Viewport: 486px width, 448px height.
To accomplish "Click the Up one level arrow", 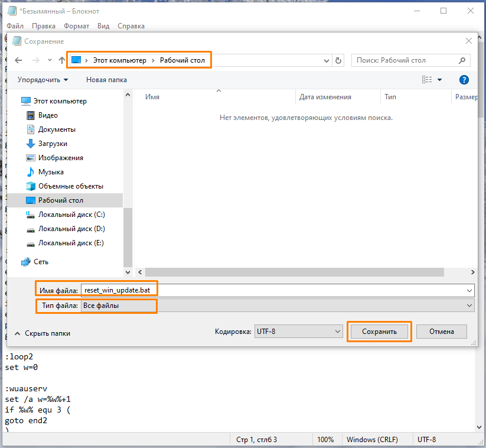I will pyautogui.click(x=63, y=60).
